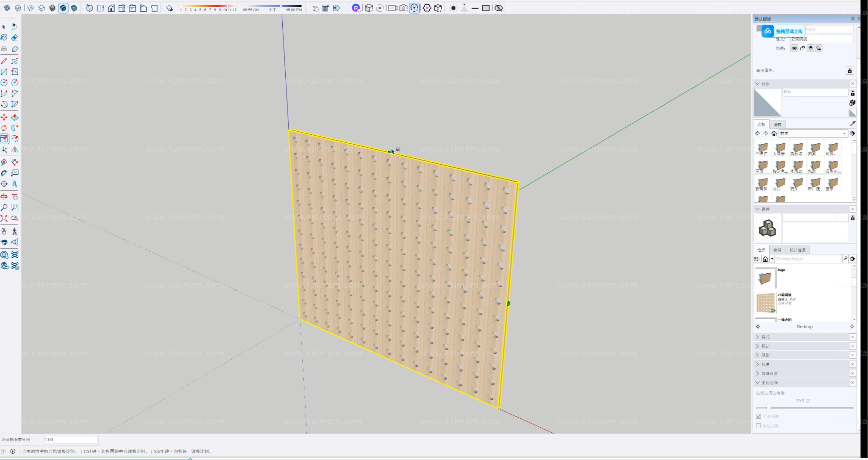Toggle shadows display button in toolbar
The height and width of the screenshot is (460, 868).
[x=170, y=9]
